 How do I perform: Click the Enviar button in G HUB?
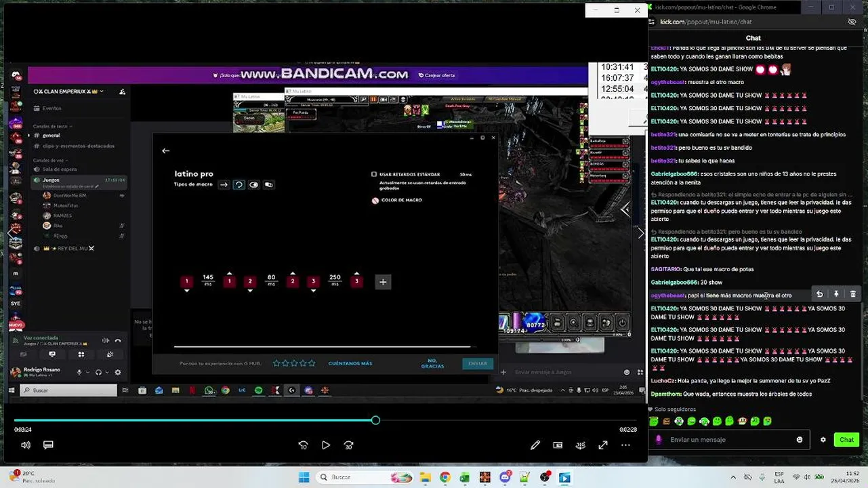478,363
